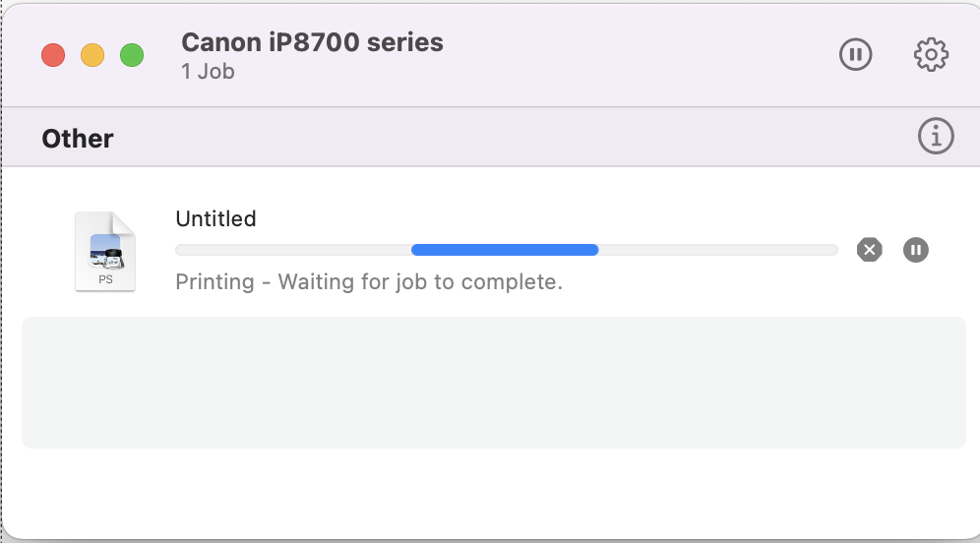This screenshot has width=980, height=543.
Task: Zoom the window using the green button
Action: (132, 55)
